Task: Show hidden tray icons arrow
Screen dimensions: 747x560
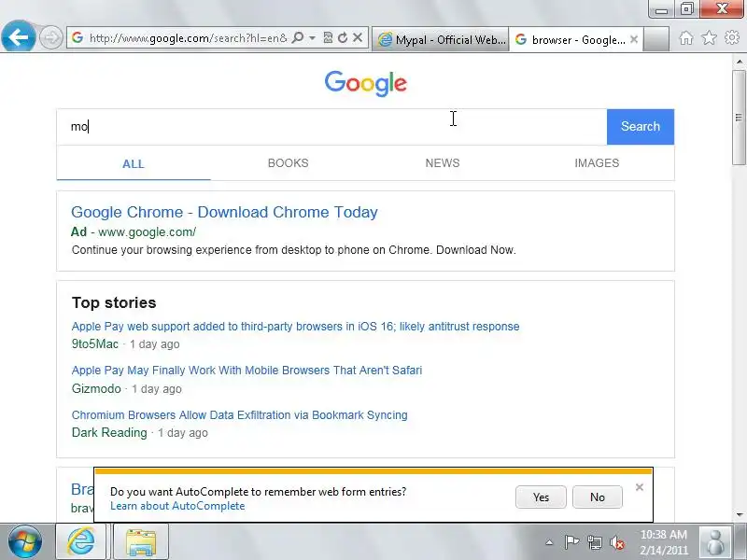Action: [x=549, y=542]
